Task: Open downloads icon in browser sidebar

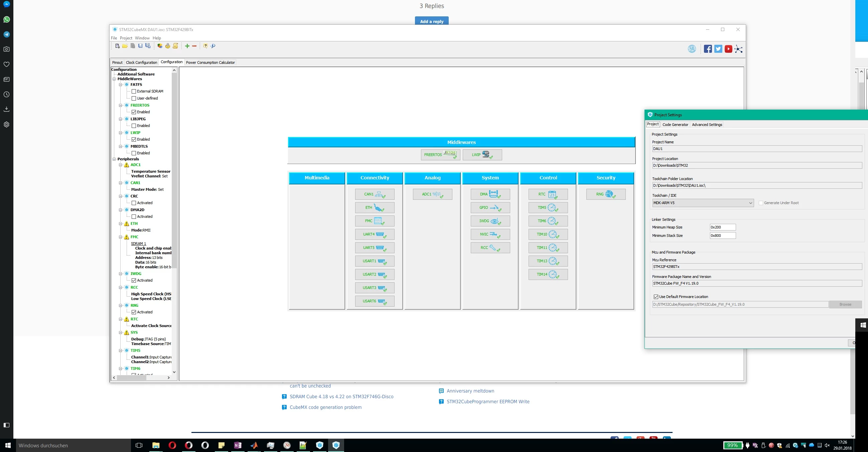Action: coord(6,109)
